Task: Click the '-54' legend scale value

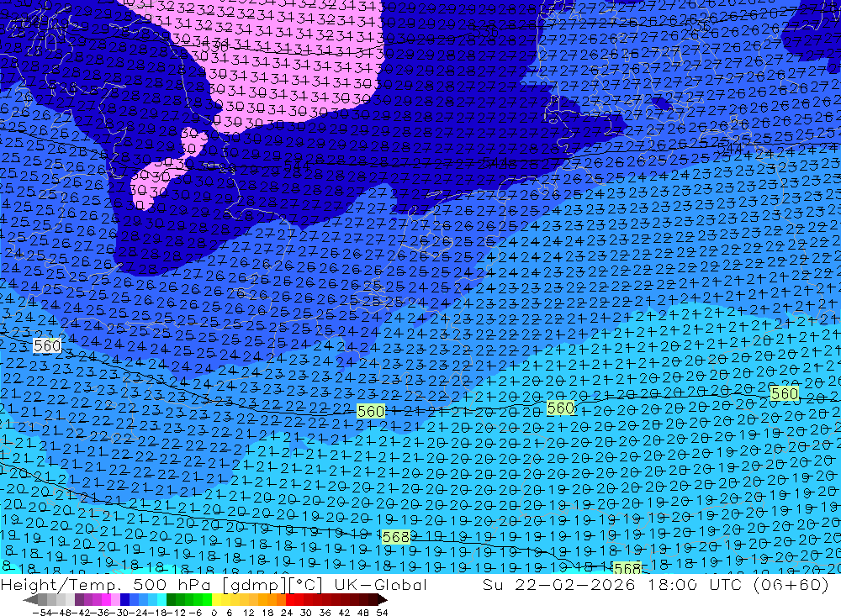Action: 42,613
